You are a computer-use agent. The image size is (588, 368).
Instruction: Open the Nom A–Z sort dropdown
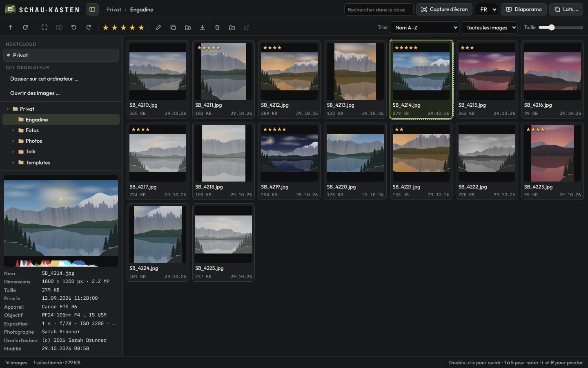(425, 27)
